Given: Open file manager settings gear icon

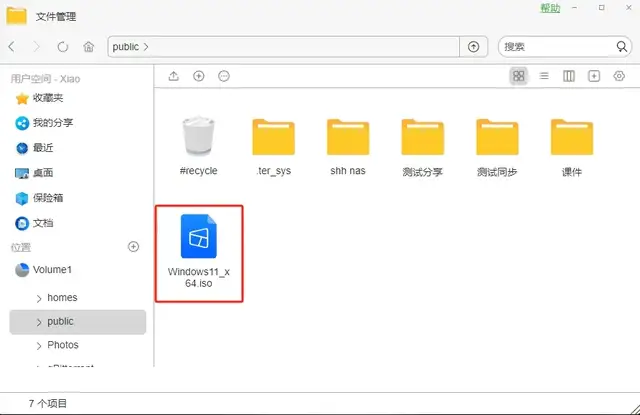Looking at the screenshot, I should click(x=619, y=76).
